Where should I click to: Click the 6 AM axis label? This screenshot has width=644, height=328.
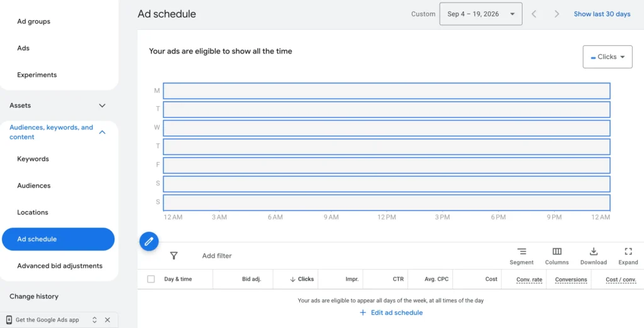(x=275, y=217)
